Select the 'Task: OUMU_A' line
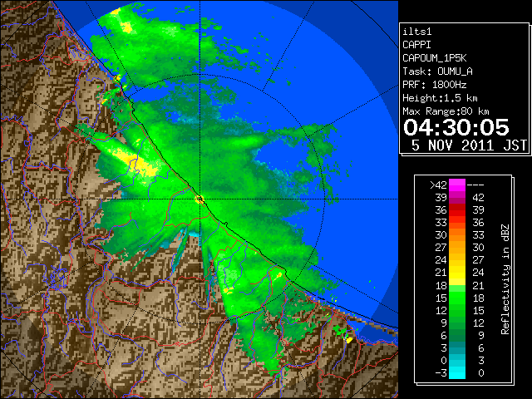This screenshot has width=532, height=399. 437,71
